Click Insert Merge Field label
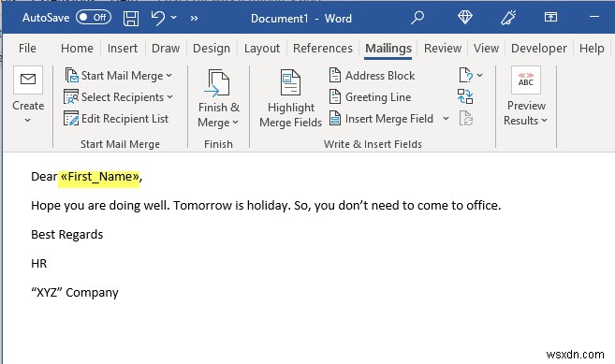615x364 pixels. [x=389, y=119]
